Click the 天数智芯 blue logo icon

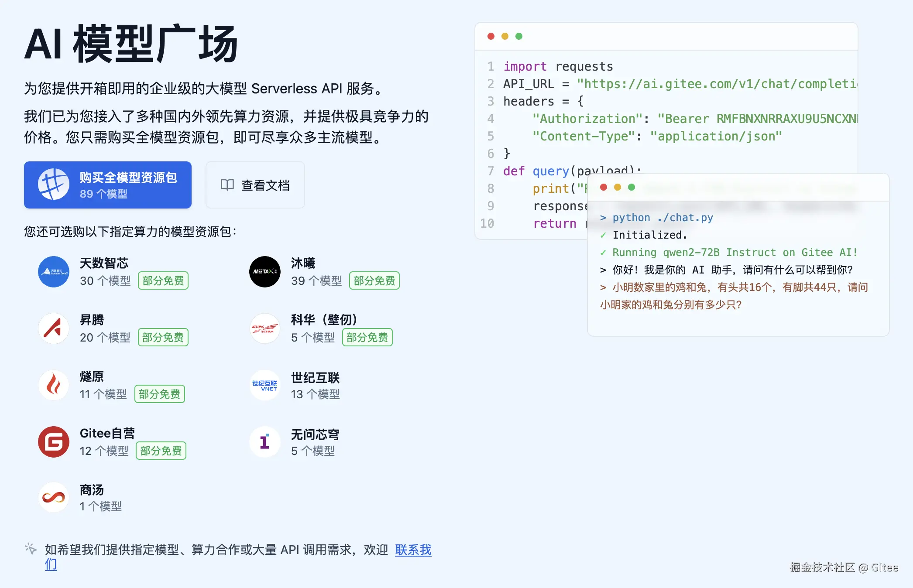point(53,272)
